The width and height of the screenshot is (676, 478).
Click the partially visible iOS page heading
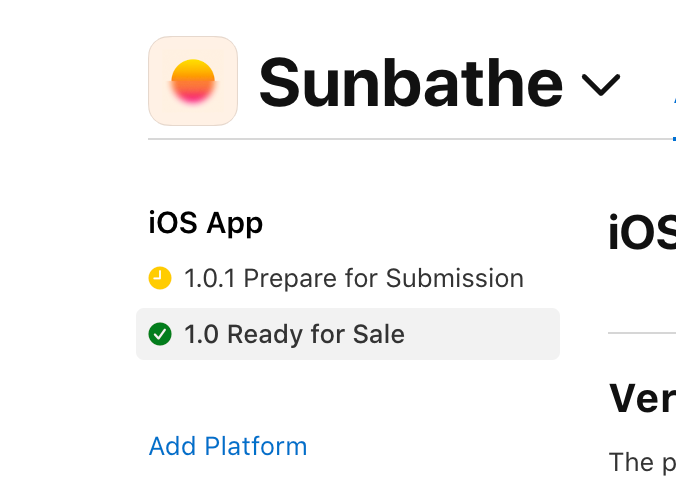click(642, 234)
